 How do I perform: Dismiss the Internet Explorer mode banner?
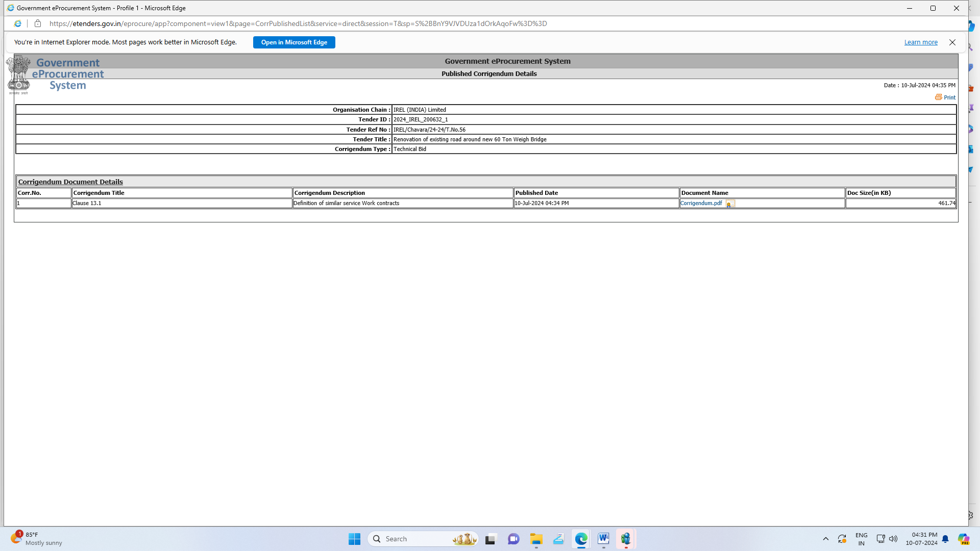click(x=952, y=42)
